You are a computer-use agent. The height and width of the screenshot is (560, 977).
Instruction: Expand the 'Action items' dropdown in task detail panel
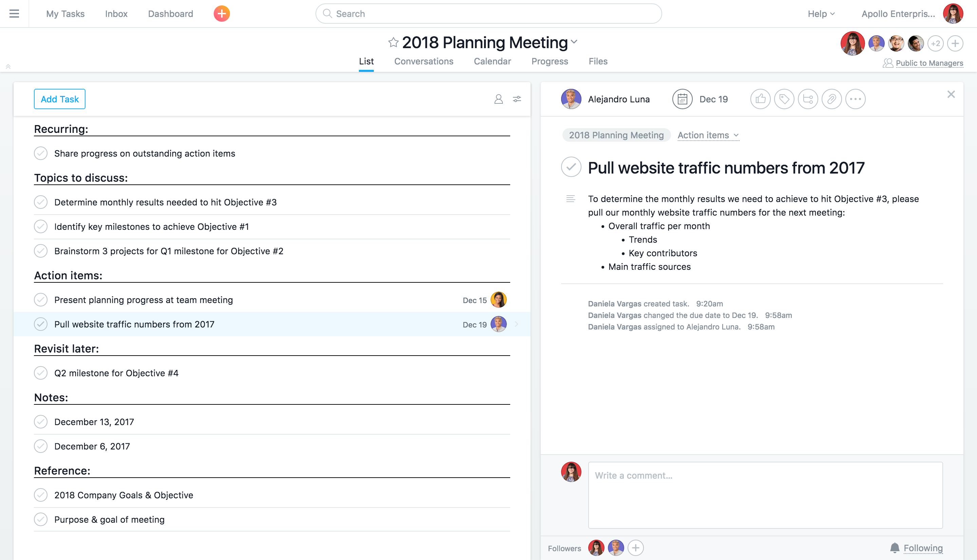pyautogui.click(x=708, y=135)
